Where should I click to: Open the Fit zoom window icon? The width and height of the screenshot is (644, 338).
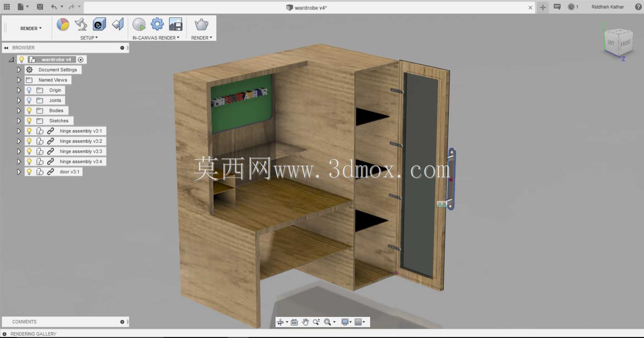pos(328,322)
